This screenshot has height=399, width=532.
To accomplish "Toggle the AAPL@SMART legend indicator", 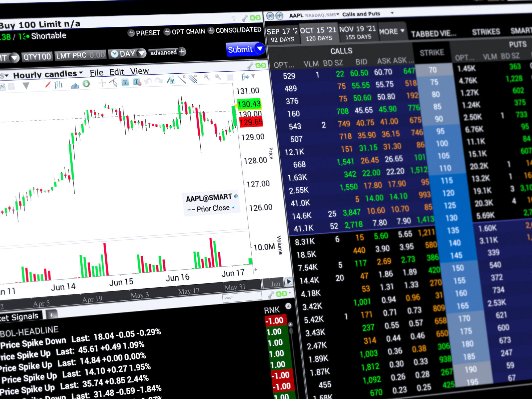I will click(x=236, y=196).
